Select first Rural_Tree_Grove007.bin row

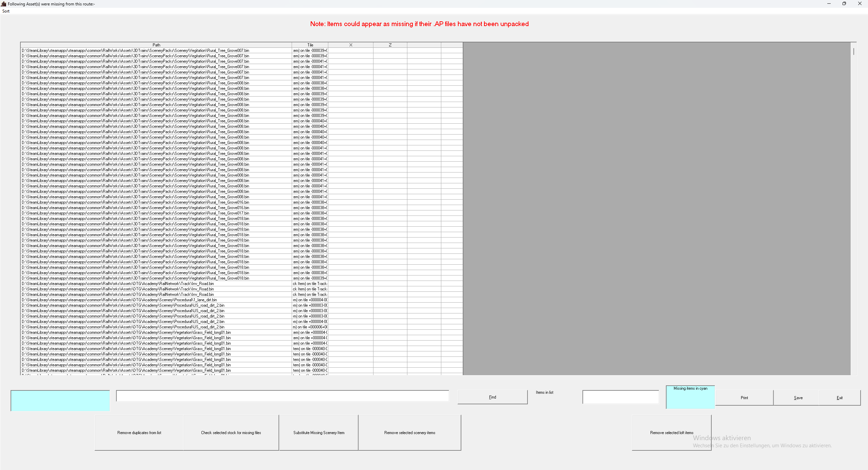pyautogui.click(x=136, y=50)
